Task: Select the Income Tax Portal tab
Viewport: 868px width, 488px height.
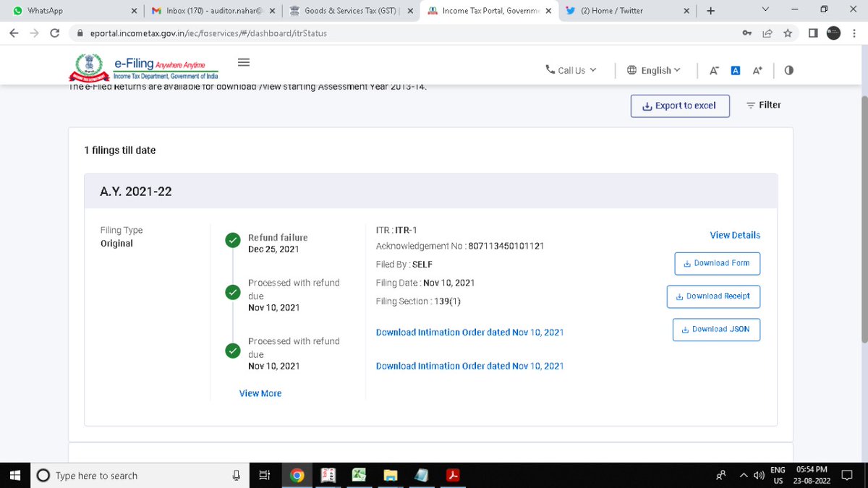Action: click(489, 11)
